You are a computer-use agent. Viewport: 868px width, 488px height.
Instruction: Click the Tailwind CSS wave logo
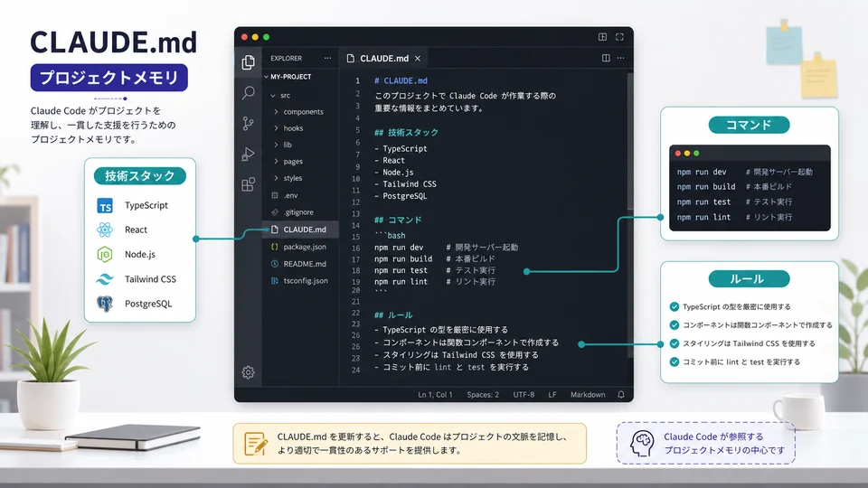click(x=105, y=279)
